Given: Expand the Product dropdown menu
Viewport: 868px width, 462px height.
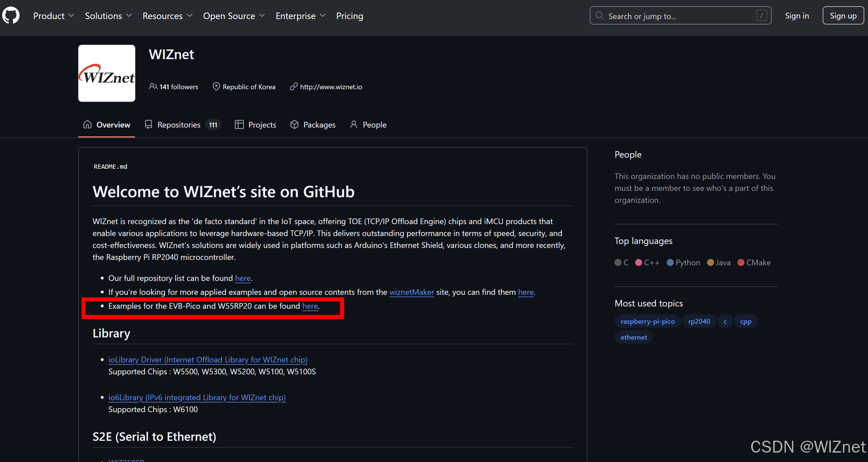Looking at the screenshot, I should pyautogui.click(x=54, y=16).
